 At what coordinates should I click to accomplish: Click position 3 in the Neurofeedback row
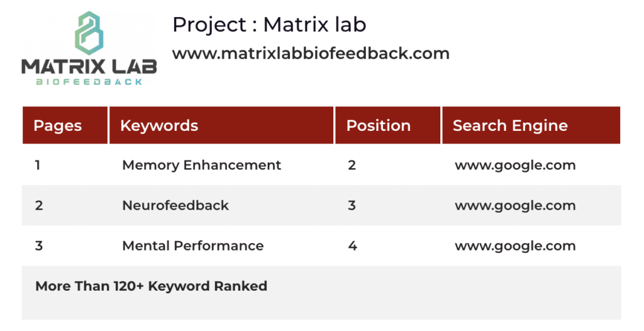point(352,205)
